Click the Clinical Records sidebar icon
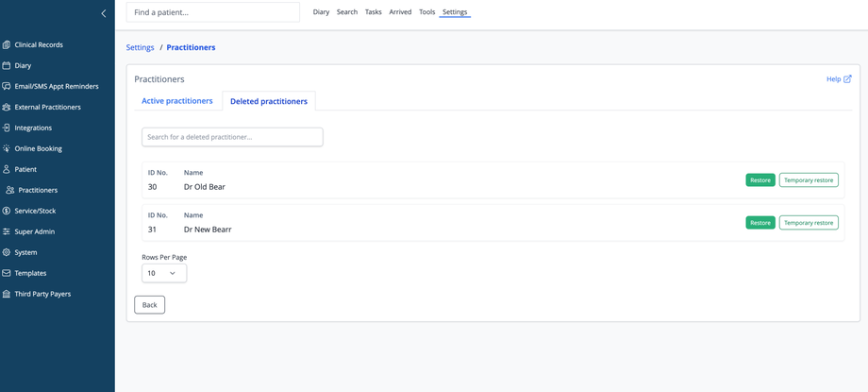Viewport: 868px width, 392px height. [7, 44]
